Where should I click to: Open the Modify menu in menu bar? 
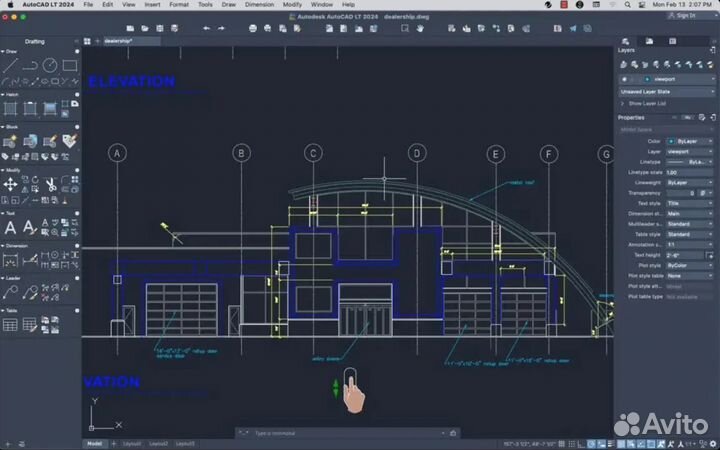292,5
